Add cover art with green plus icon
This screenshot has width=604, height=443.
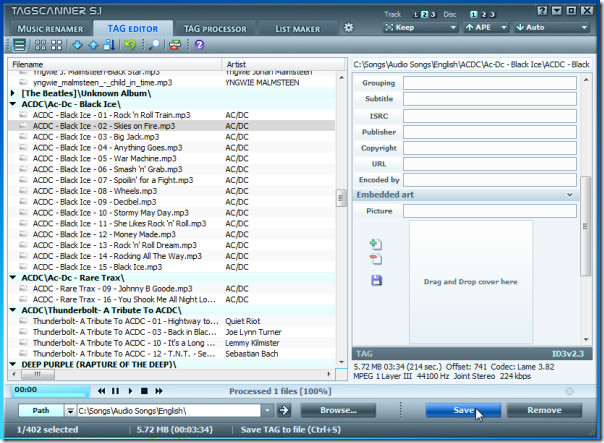pos(376,244)
